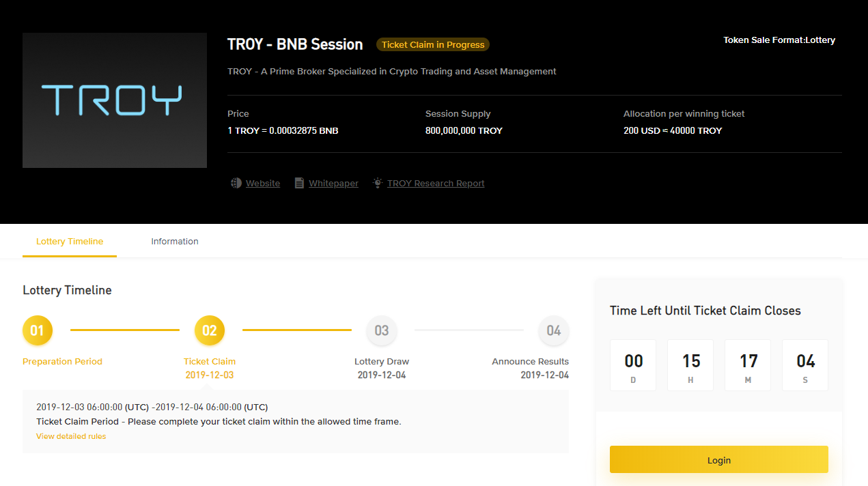Click the UTC time range text

coord(152,407)
